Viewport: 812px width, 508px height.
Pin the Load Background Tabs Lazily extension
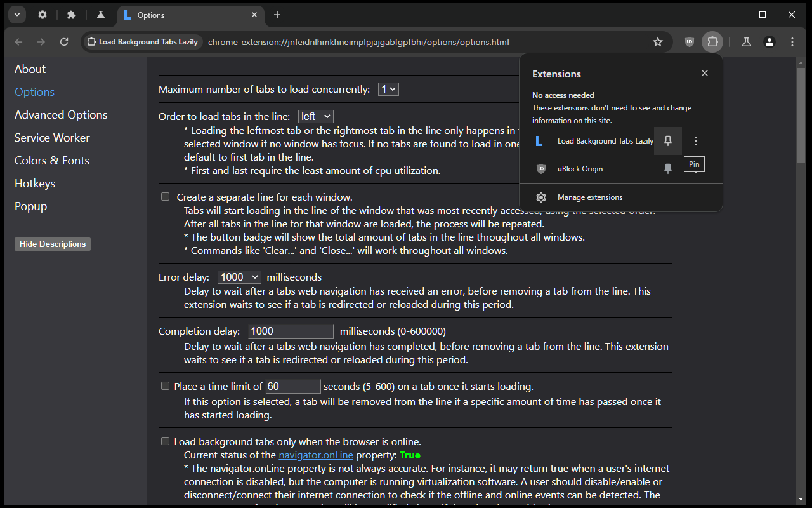pos(667,140)
